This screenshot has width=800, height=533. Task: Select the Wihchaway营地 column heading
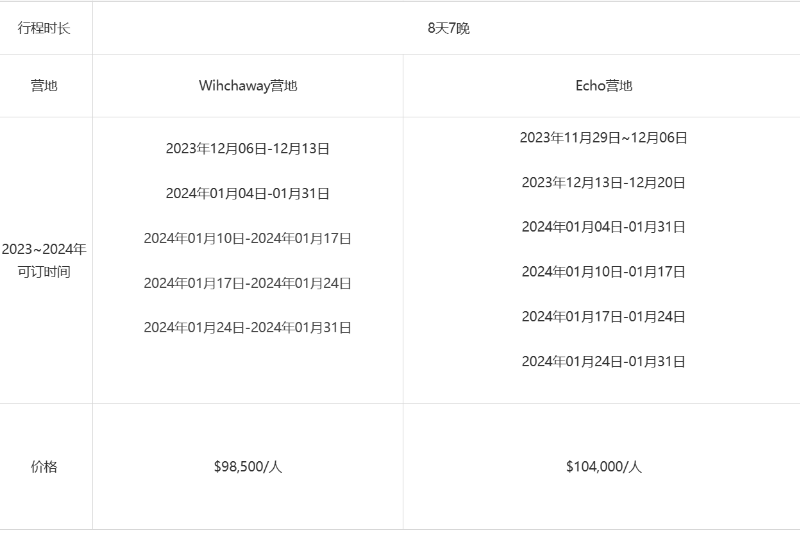click(248, 86)
